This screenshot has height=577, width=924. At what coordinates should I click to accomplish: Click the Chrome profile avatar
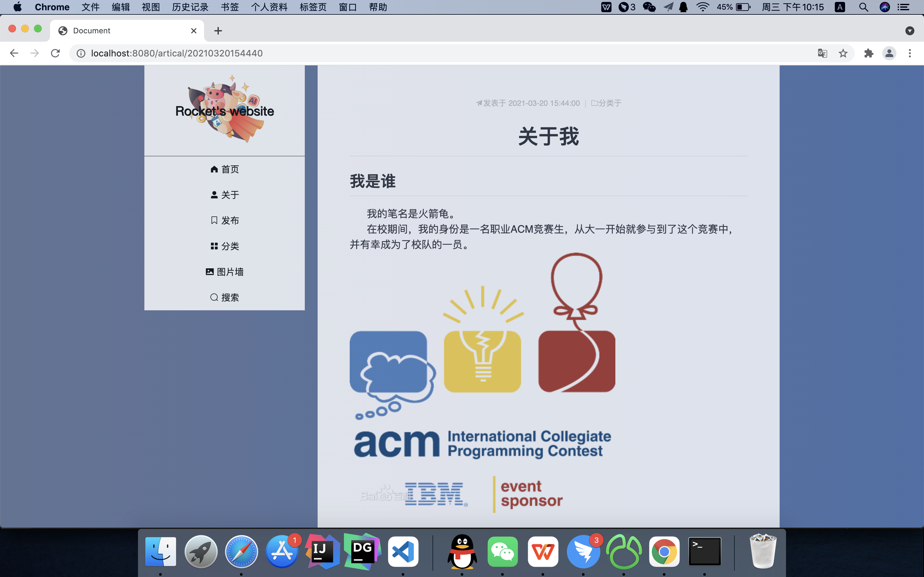(x=889, y=54)
